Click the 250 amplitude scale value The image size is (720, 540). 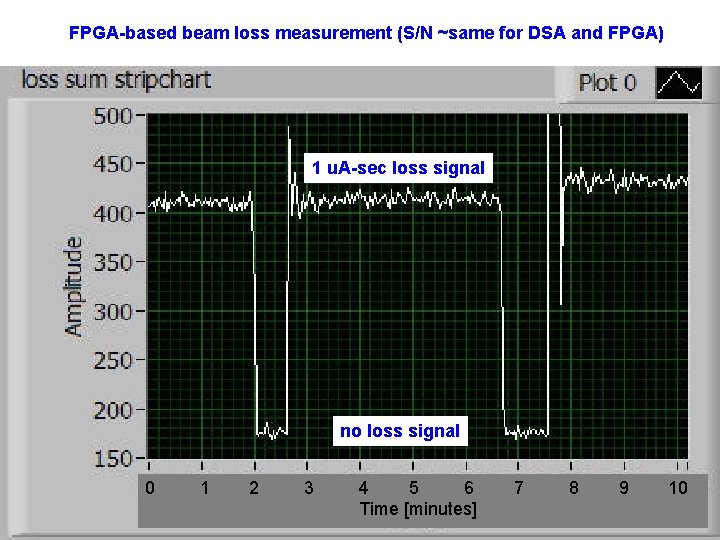coord(113,361)
